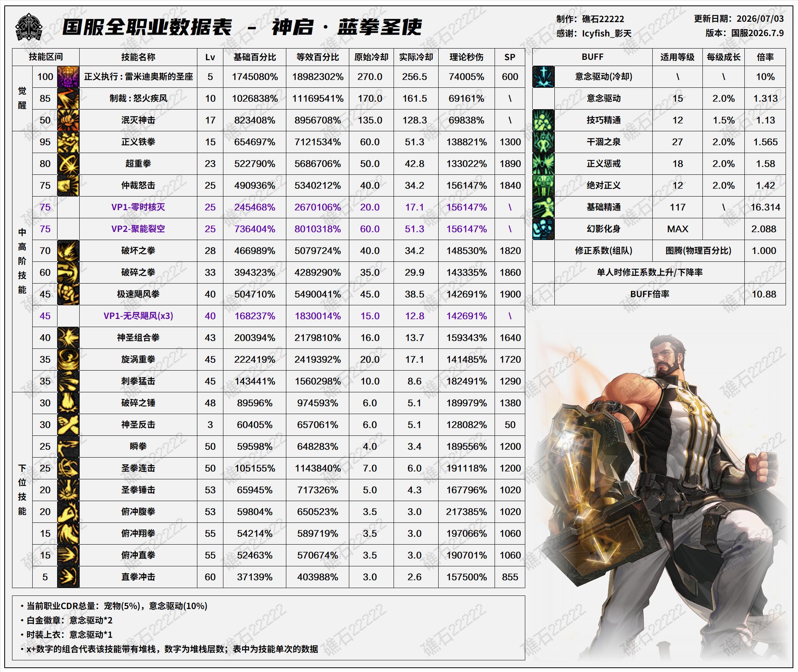Select the VP1-零时核灭 purple entry

[138, 207]
